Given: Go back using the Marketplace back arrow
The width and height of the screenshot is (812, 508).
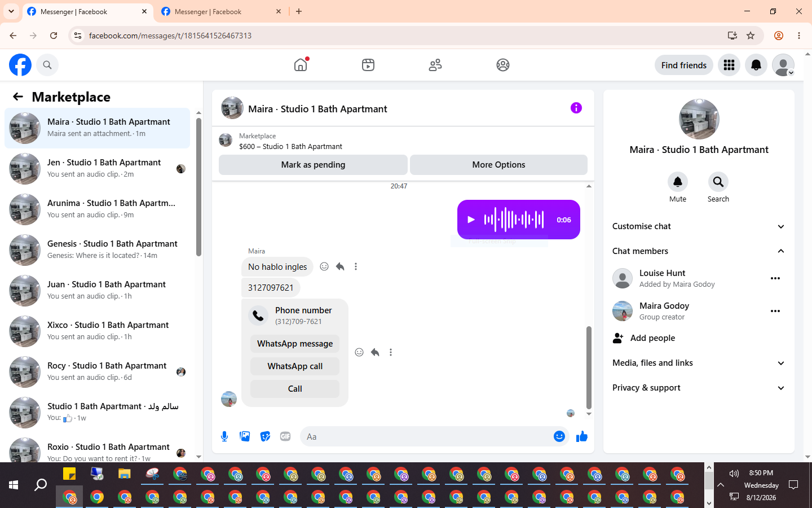Looking at the screenshot, I should pyautogui.click(x=18, y=97).
